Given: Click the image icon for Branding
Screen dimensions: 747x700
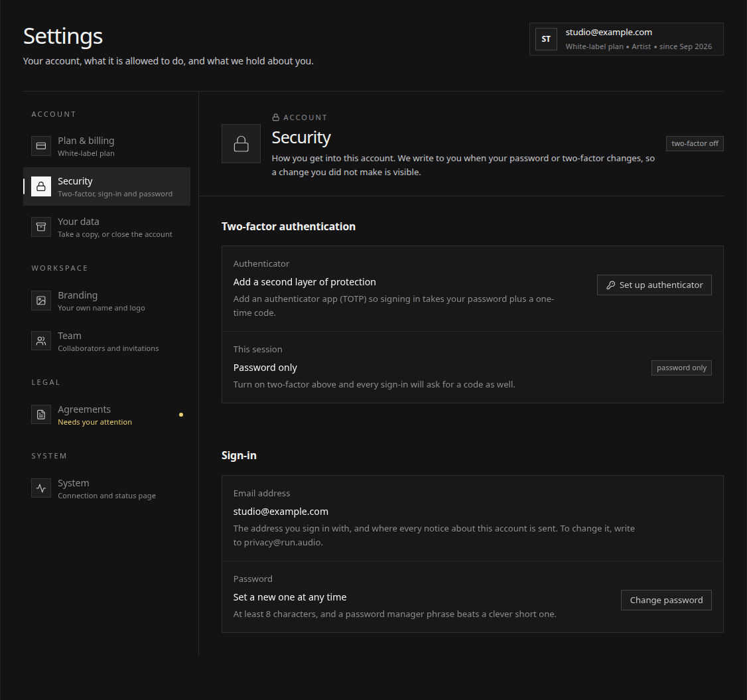Looking at the screenshot, I should [x=41, y=301].
